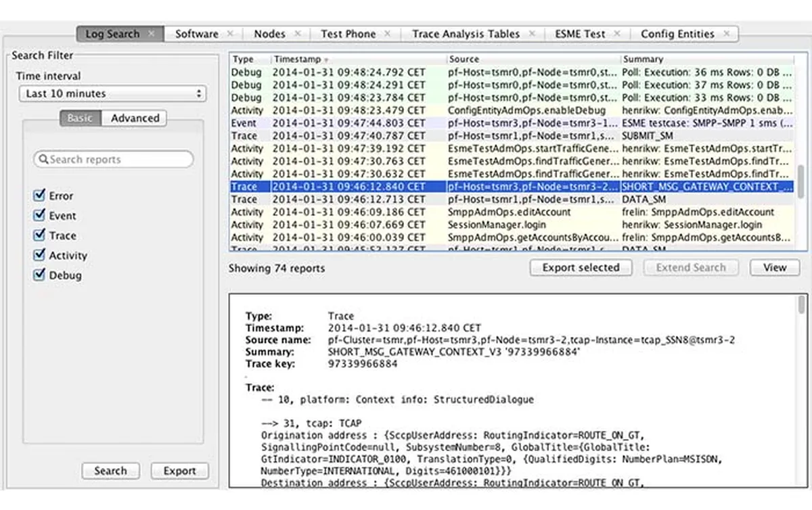Open the Time interval dropdown
Viewport: 812px width, 510px height.
112,94
